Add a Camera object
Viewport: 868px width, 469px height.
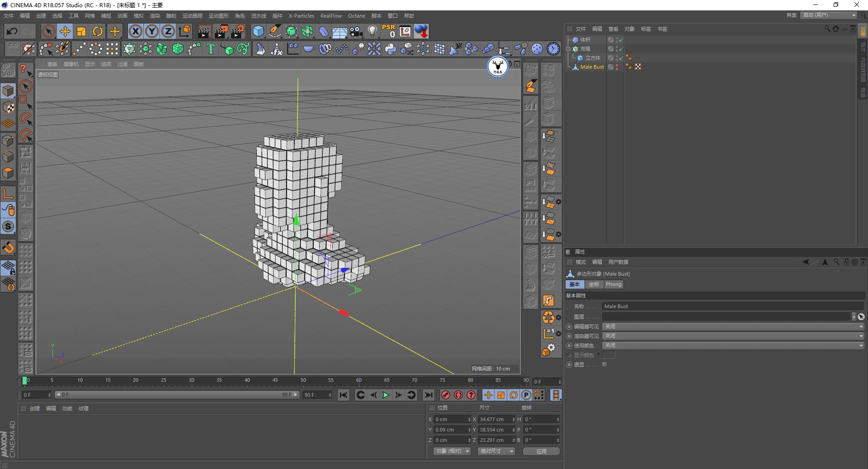click(356, 31)
